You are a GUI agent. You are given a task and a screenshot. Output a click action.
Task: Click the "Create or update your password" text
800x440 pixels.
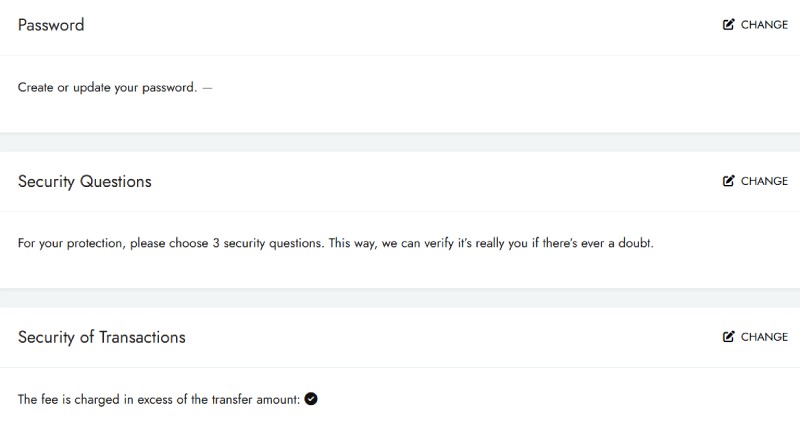tap(107, 87)
